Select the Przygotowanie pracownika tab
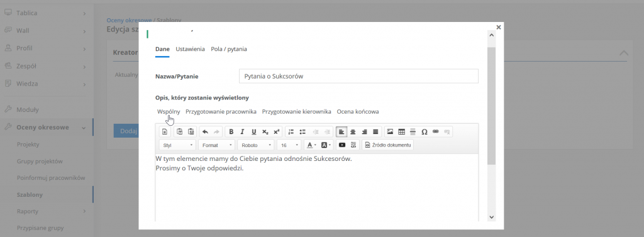Viewport: 644px width, 237px height. [x=221, y=111]
